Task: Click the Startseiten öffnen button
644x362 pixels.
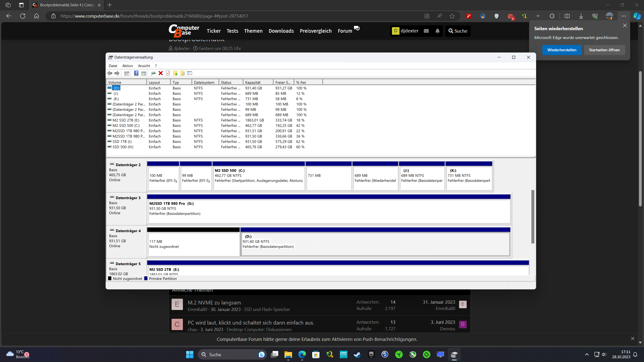Action: pyautogui.click(x=604, y=50)
